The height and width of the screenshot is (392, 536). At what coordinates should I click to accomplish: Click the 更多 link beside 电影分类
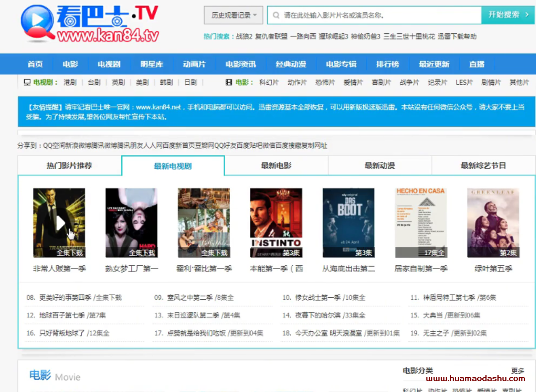coord(518,371)
